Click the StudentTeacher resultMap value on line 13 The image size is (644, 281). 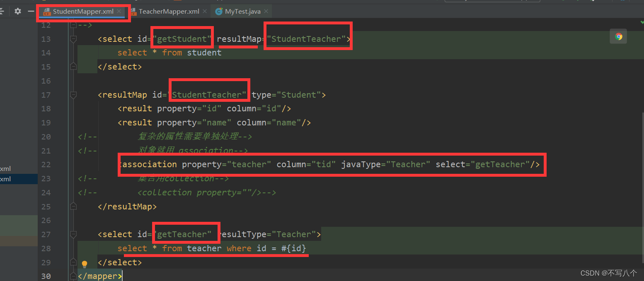click(306, 39)
